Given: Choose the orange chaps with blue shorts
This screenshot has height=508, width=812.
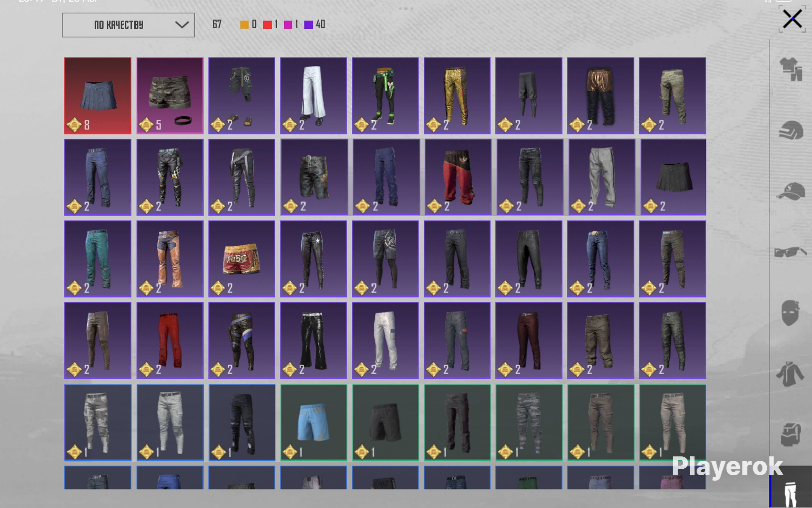Looking at the screenshot, I should pos(170,259).
